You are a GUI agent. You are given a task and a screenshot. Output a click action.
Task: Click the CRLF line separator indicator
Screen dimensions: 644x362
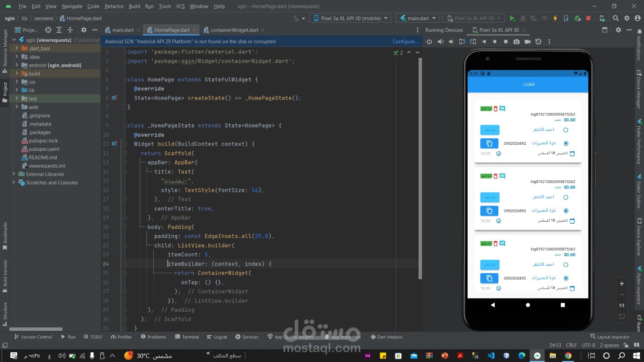pos(571,345)
